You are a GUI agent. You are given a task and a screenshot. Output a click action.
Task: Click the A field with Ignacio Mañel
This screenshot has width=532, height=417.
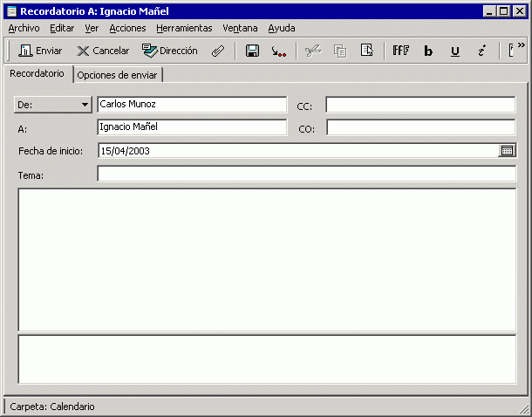pos(192,127)
